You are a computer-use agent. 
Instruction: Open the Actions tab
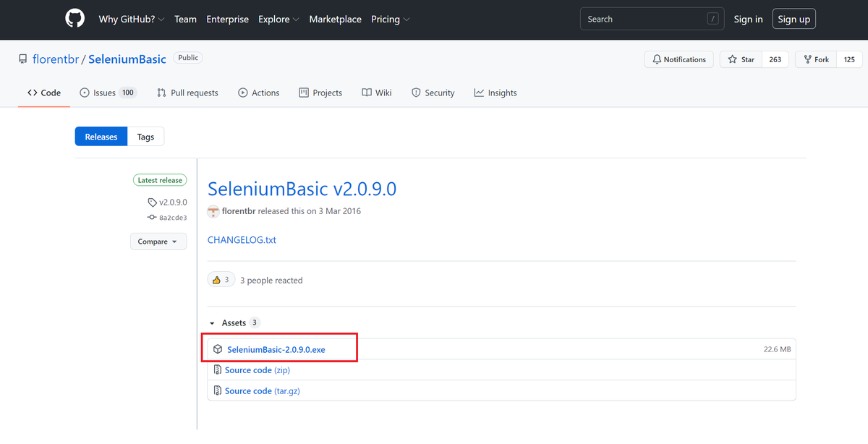pyautogui.click(x=259, y=93)
